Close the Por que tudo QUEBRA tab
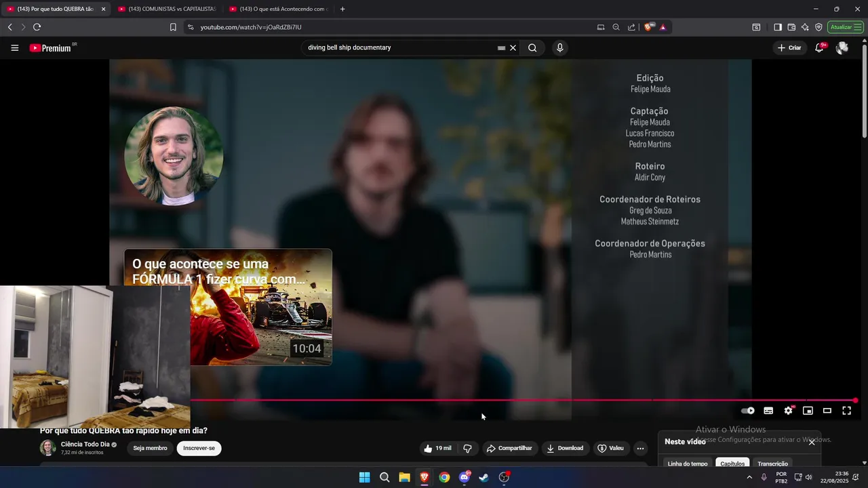This screenshot has width=868, height=488. click(x=104, y=9)
